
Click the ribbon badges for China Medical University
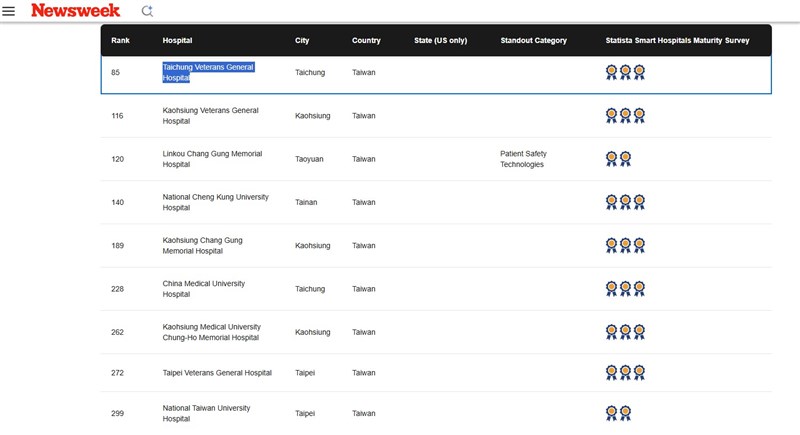625,289
